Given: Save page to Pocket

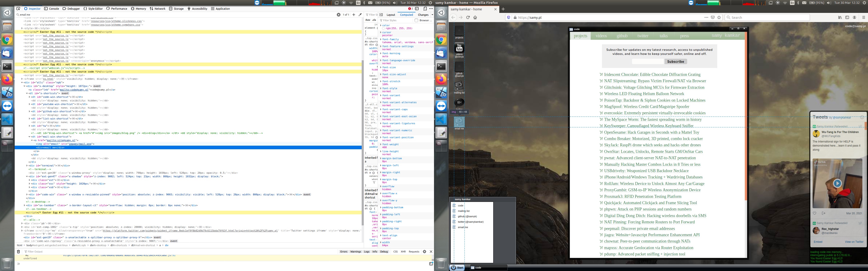Looking at the screenshot, I should pyautogui.click(x=713, y=18).
